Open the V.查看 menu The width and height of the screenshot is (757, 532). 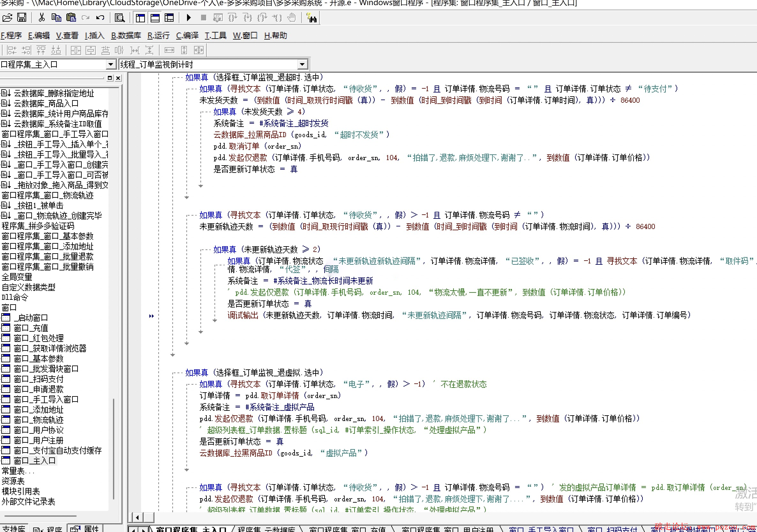coord(67,36)
